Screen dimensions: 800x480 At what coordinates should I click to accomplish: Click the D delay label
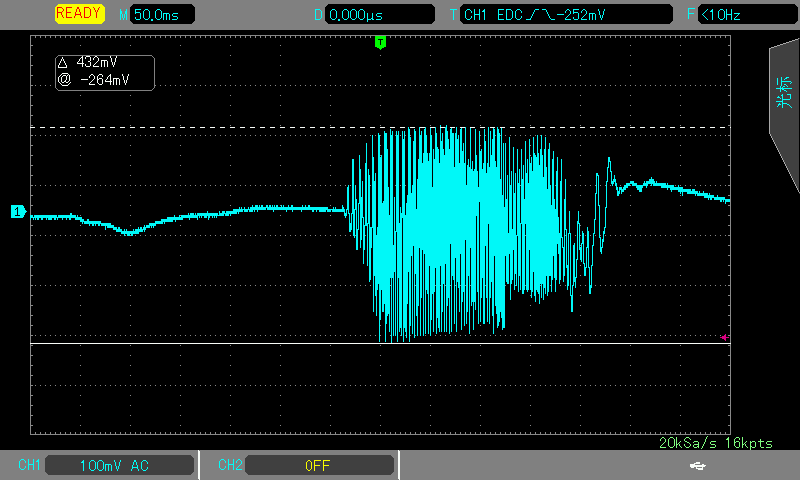click(x=318, y=15)
